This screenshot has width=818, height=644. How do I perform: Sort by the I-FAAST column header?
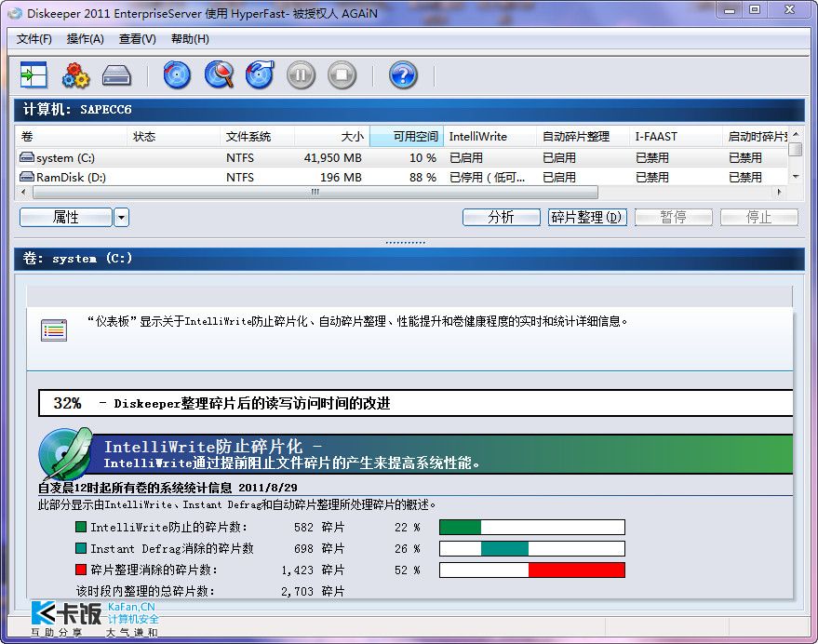pyautogui.click(x=677, y=137)
